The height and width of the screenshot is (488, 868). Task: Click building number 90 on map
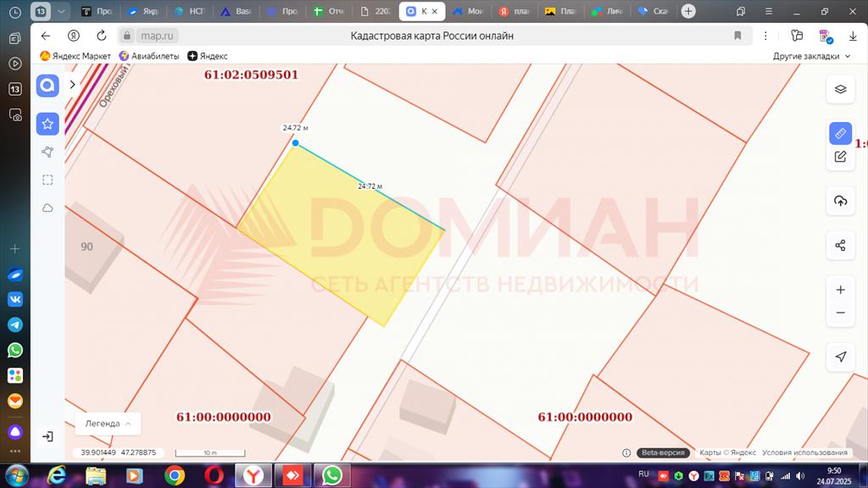point(87,247)
